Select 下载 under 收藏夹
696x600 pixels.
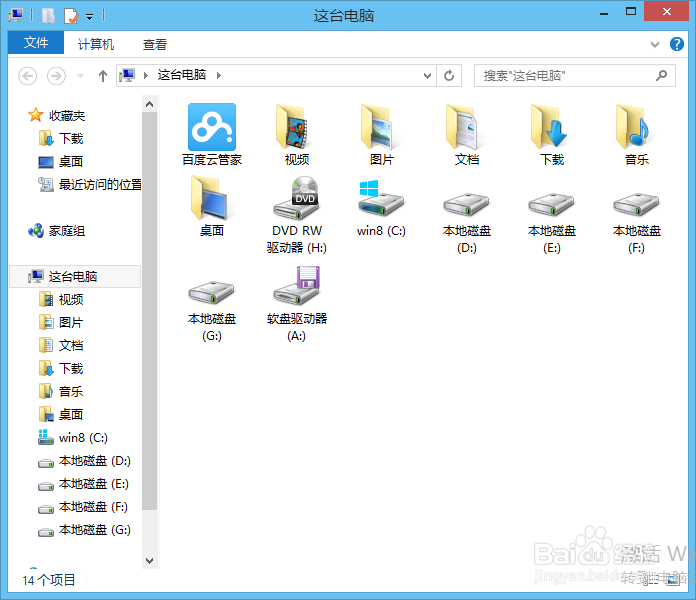tap(62, 138)
